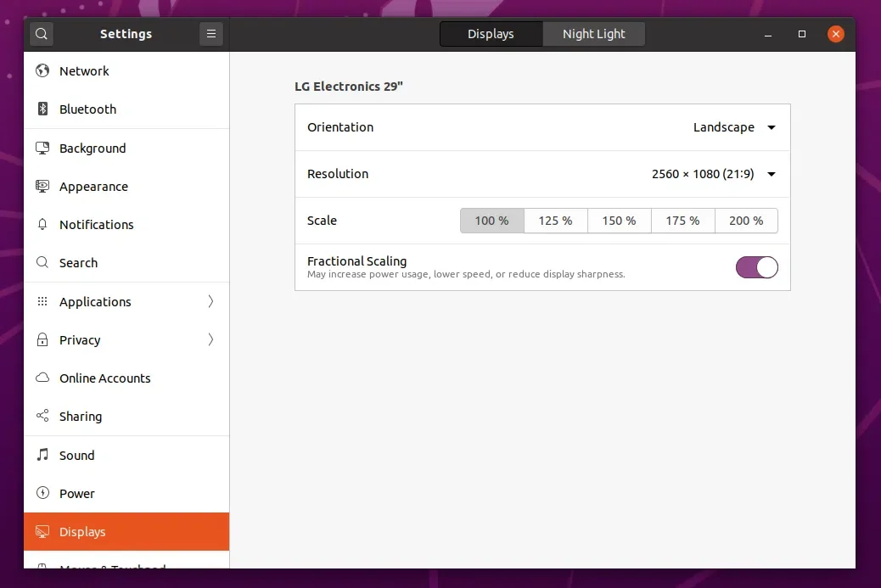881x588 pixels.
Task: Click the Scale row label
Action: [322, 221]
